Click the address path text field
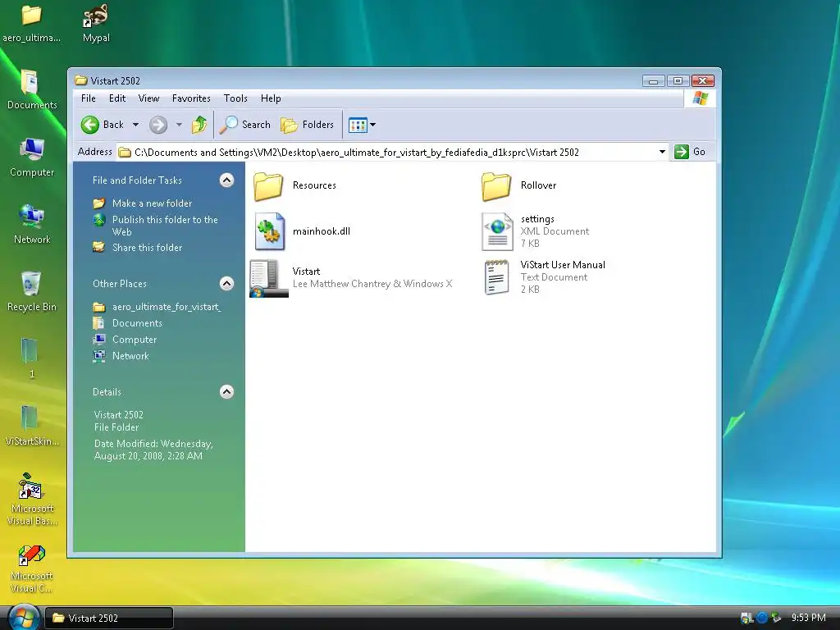 coord(387,152)
